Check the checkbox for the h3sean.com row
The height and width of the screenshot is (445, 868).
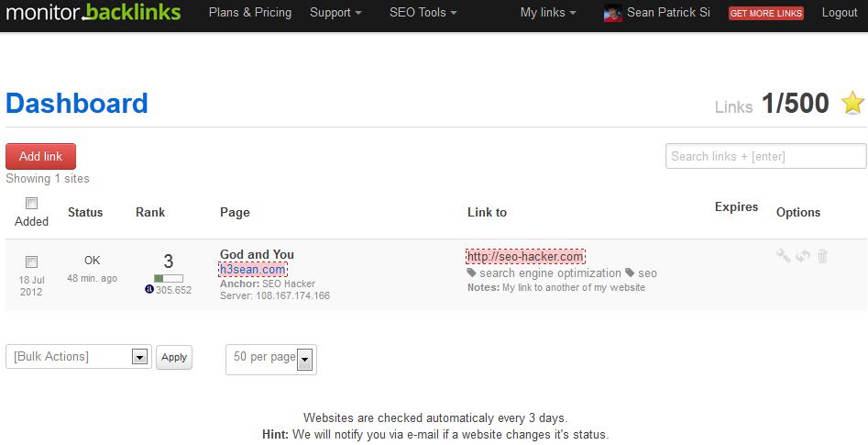click(31, 261)
